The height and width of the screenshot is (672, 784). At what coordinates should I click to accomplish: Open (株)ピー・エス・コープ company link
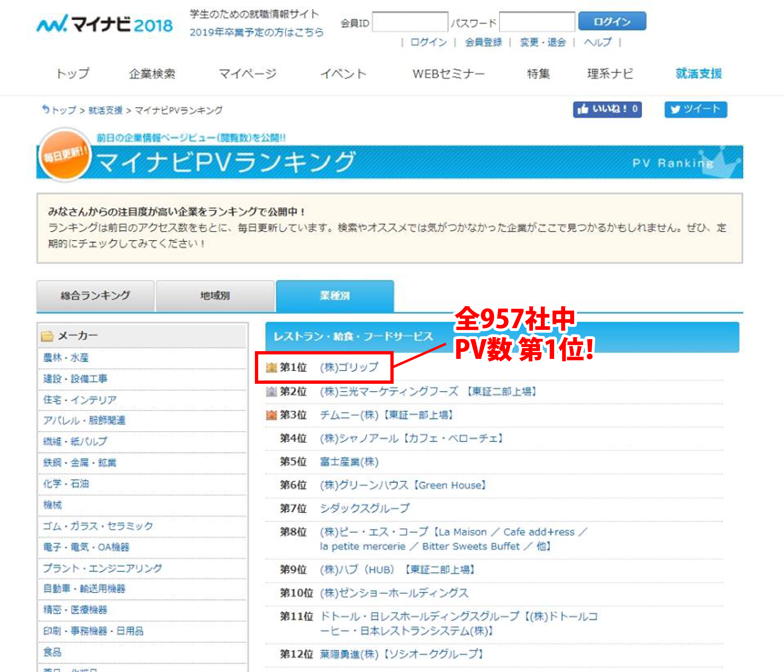point(453,539)
